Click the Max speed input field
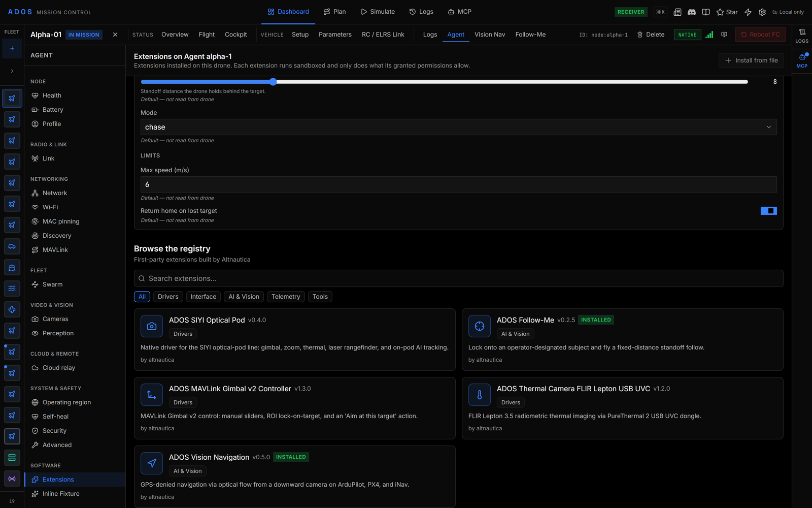The width and height of the screenshot is (812, 508). coord(458,184)
